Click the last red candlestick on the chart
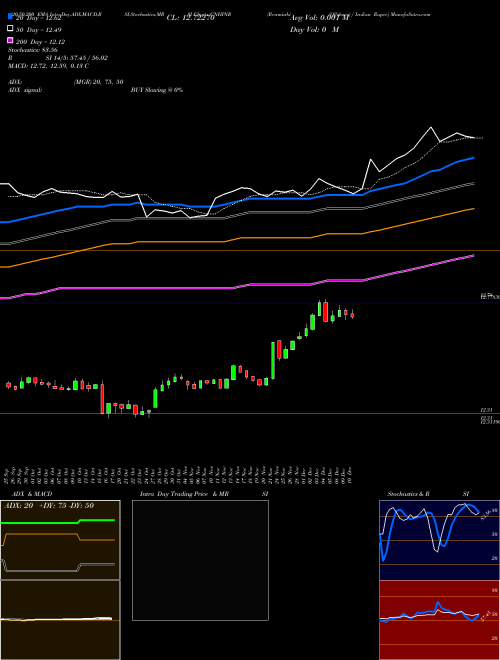Image resolution: width=500 pixels, height=660 pixels. point(352,315)
